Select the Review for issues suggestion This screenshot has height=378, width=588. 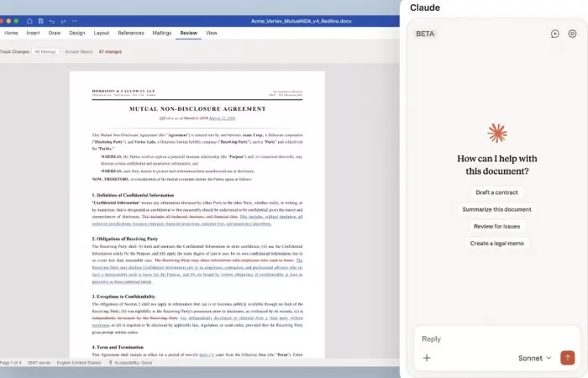[x=496, y=226]
